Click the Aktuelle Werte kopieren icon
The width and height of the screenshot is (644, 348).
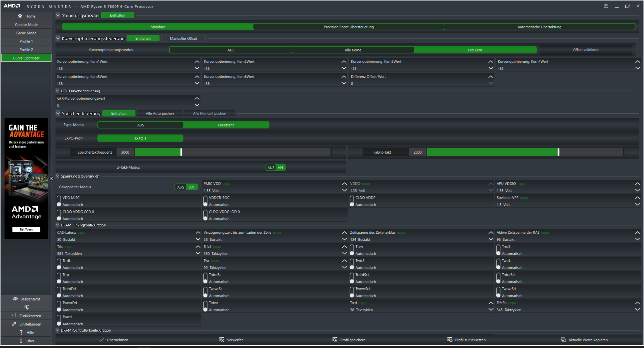tap(563, 339)
